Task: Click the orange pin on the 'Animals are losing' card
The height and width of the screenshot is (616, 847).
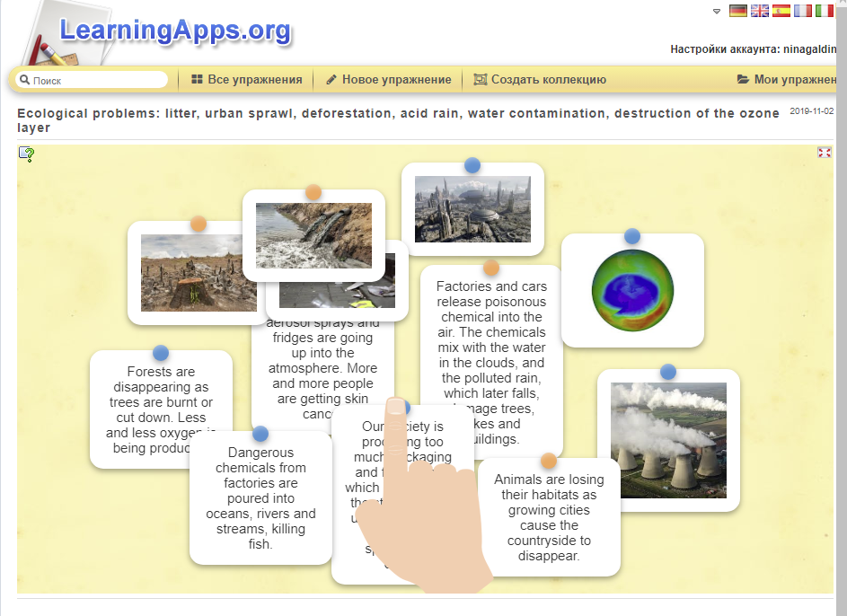Action: click(549, 461)
